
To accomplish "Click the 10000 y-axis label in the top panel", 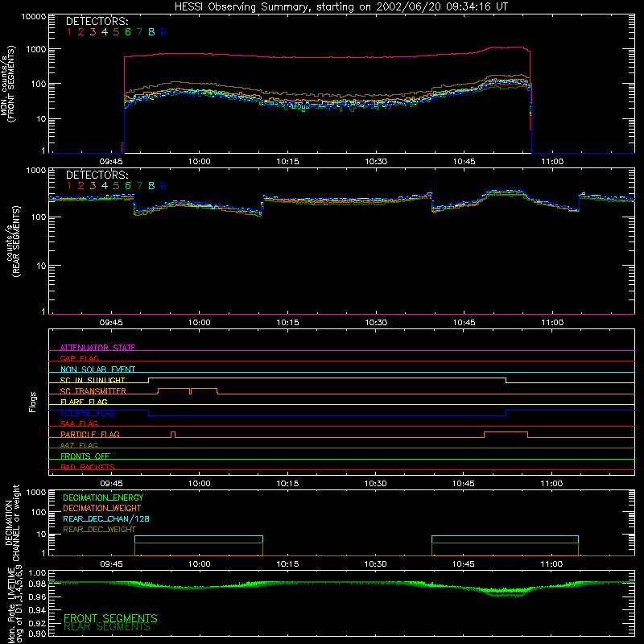I will click(34, 17).
